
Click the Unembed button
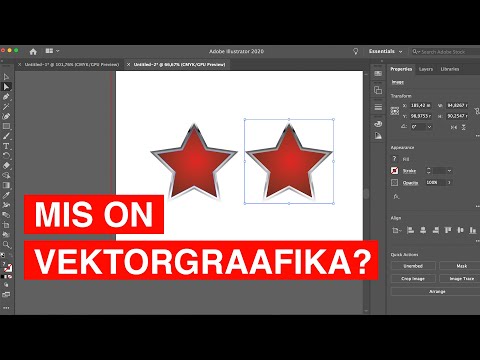pos(413,266)
